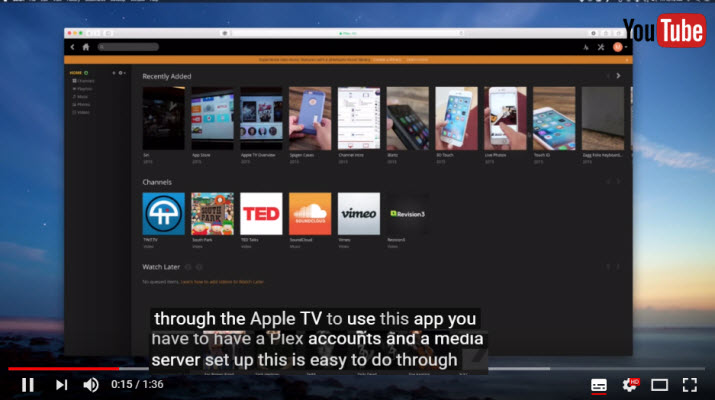The image size is (715, 400).
Task: Open Music library in sidebar
Action: tap(80, 97)
